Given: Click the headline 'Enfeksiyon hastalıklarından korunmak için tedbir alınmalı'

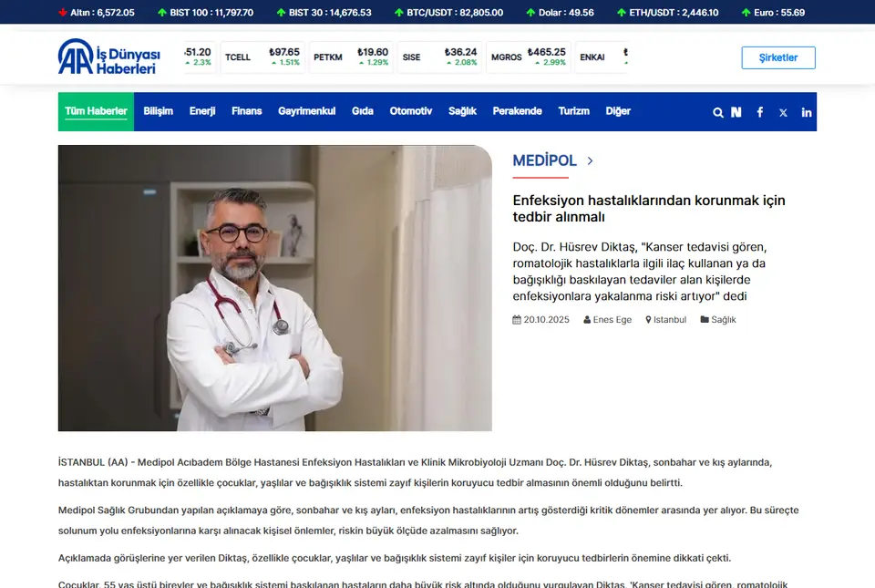Looking at the screenshot, I should point(649,208).
